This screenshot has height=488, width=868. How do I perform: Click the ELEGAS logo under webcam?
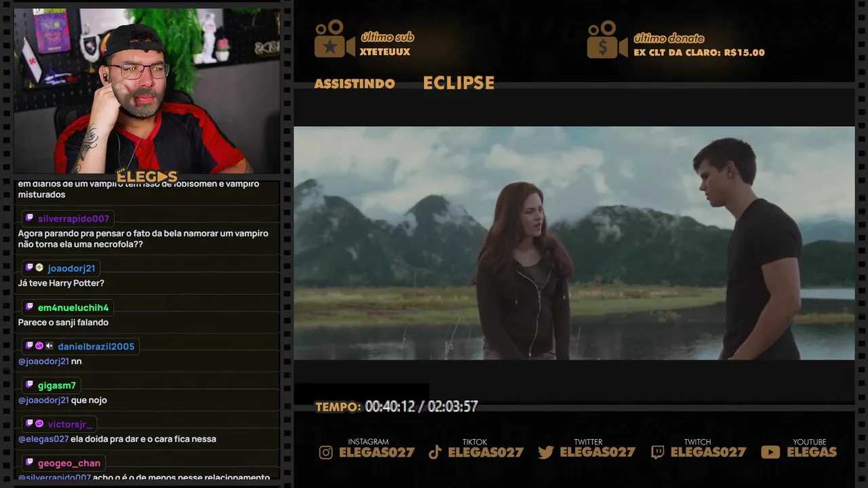click(x=147, y=177)
